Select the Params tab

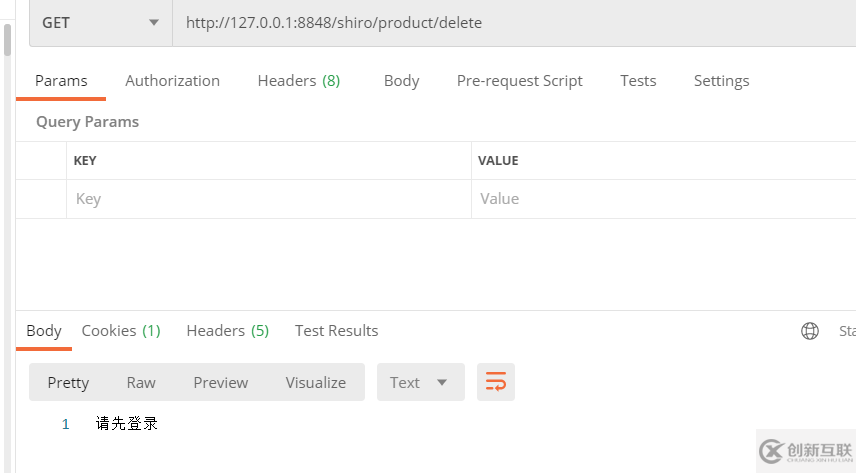click(61, 81)
